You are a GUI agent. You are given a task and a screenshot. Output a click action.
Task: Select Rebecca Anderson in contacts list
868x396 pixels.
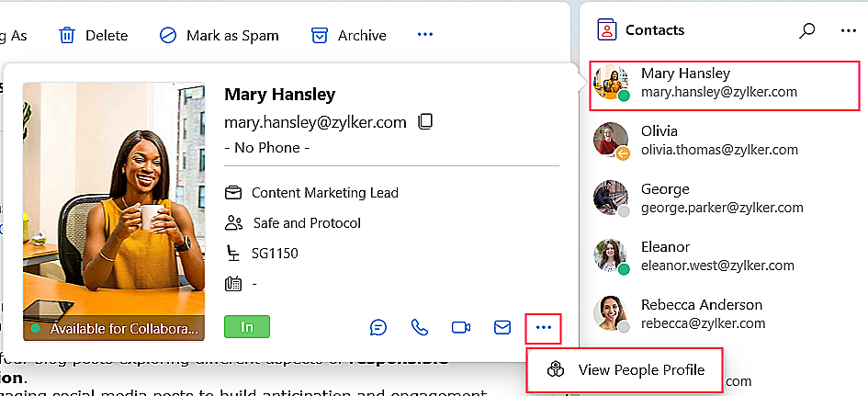724,314
